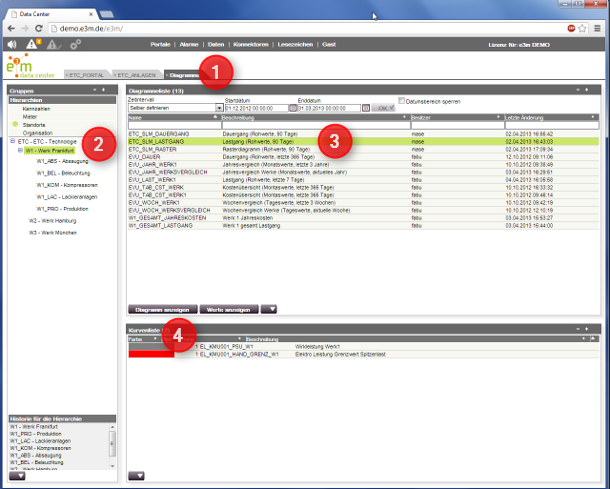Click the browser back arrow
The height and width of the screenshot is (489, 610).
11,28
